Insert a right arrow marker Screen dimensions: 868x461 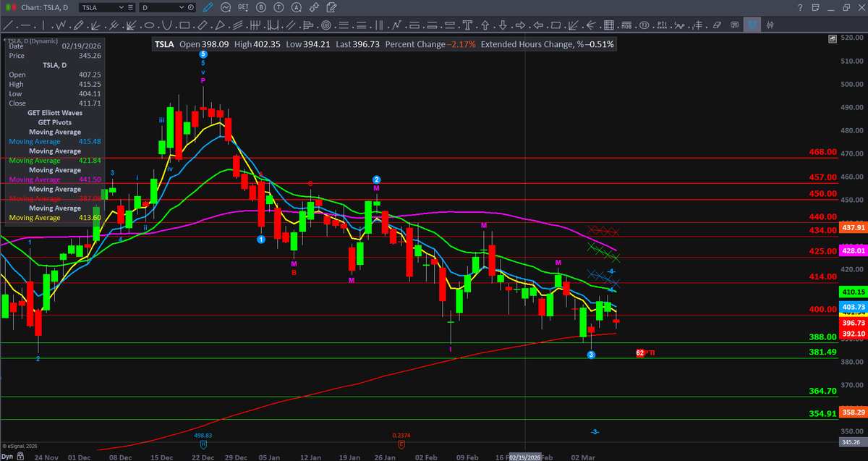point(520,25)
